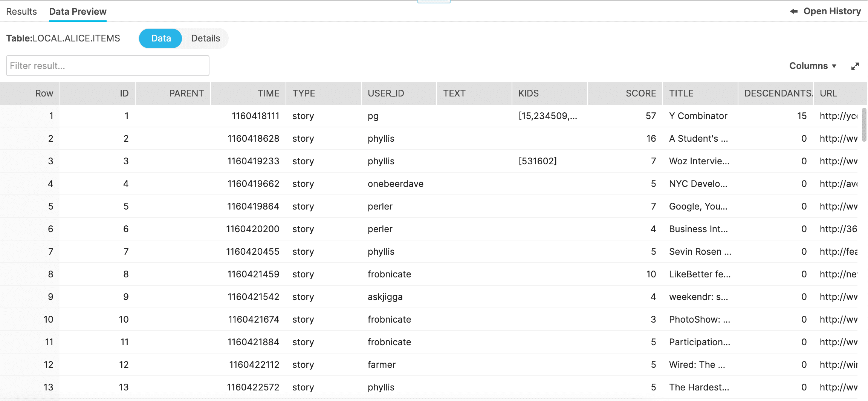Click the Open History back arrow icon
Viewport: 868px width, 401px height.
[x=794, y=11]
